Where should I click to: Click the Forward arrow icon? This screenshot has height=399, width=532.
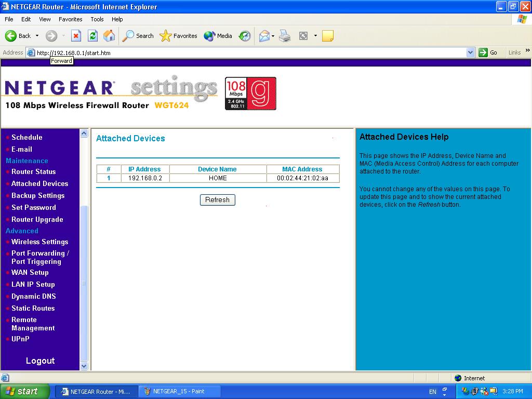[51, 36]
